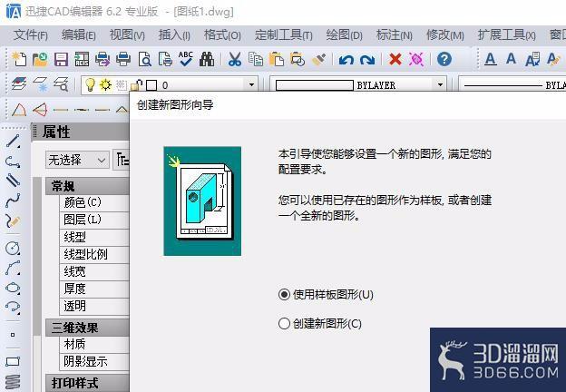Collapse the 常规 properties group
Screen dimensions: 566x392
coord(87,186)
